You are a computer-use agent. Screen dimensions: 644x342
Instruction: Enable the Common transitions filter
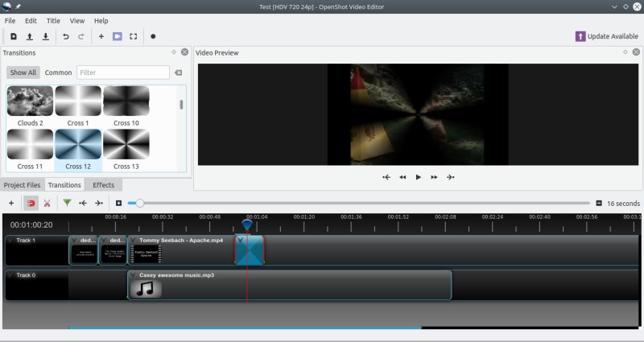[58, 72]
